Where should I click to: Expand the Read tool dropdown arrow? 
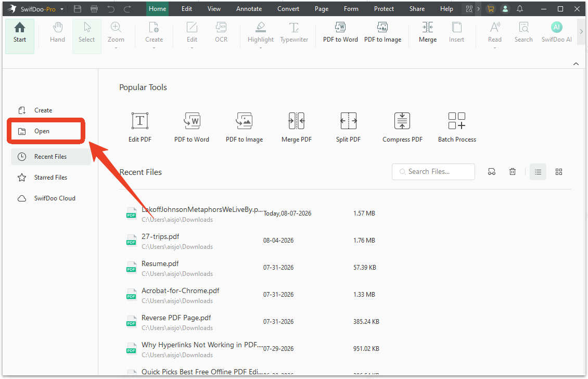(x=495, y=48)
